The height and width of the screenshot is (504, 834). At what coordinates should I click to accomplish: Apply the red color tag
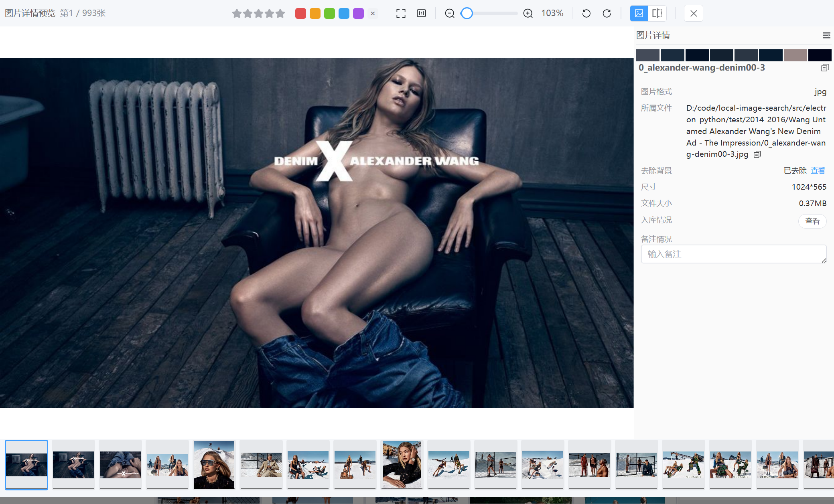300,13
